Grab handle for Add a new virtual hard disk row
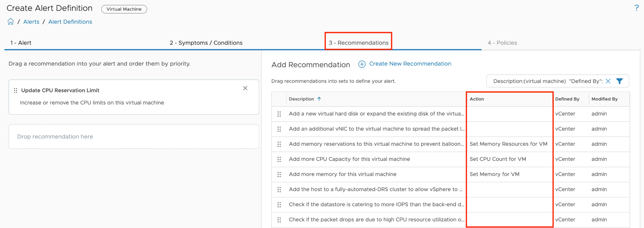This screenshot has width=644, height=228. click(x=279, y=114)
